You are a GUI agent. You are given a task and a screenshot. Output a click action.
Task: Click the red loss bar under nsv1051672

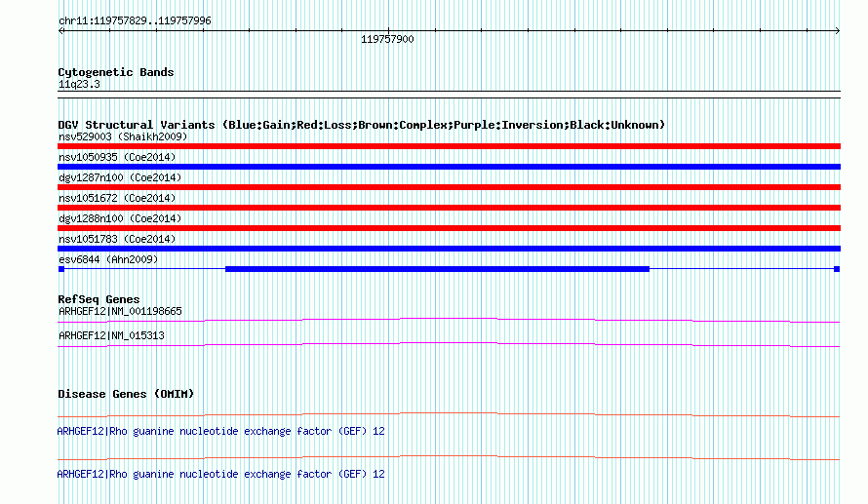[449, 208]
